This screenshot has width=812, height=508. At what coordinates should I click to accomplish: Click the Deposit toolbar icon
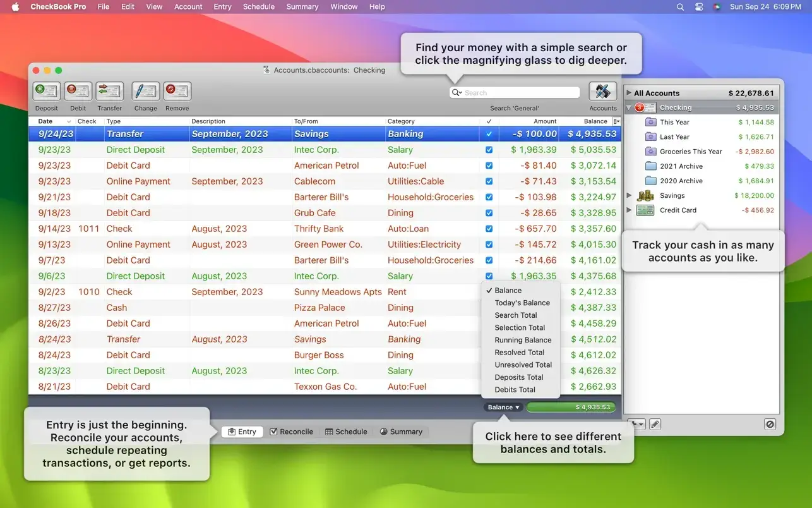coord(46,92)
